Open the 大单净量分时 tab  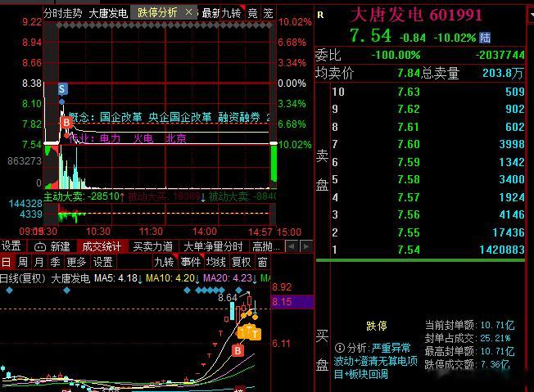213,246
